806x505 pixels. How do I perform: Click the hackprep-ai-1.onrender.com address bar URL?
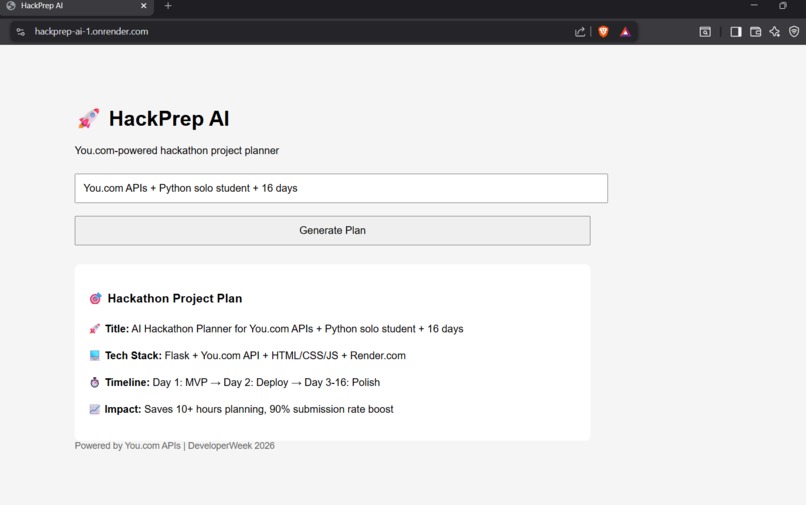(91, 31)
